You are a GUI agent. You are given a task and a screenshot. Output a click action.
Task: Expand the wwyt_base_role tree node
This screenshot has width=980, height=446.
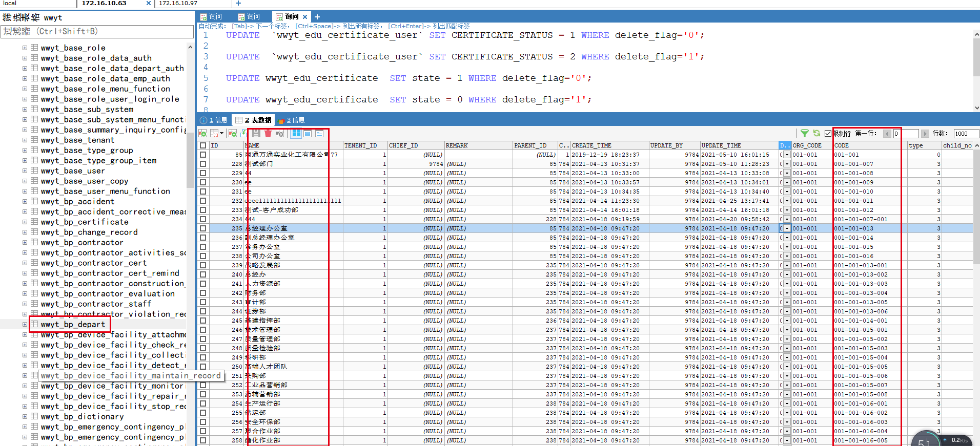pos(25,48)
